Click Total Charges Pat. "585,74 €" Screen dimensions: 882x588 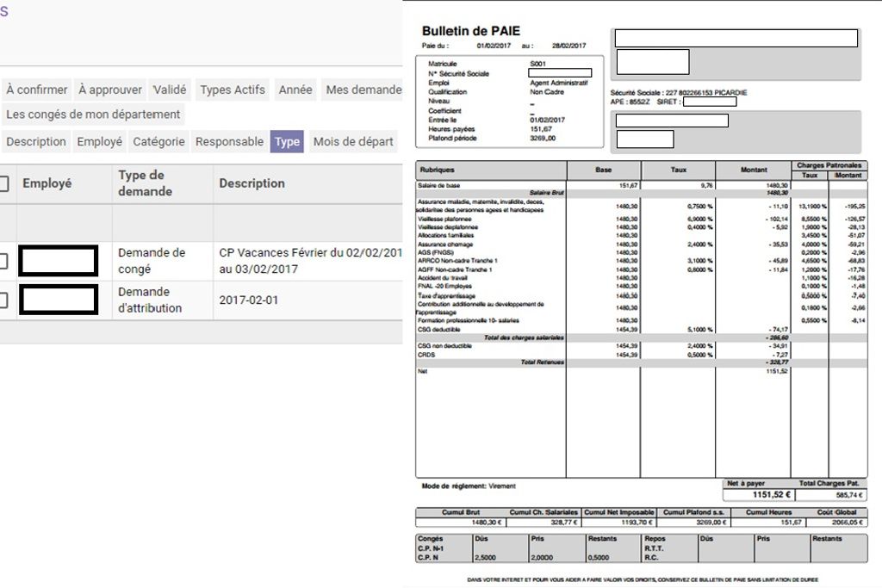[850, 495]
